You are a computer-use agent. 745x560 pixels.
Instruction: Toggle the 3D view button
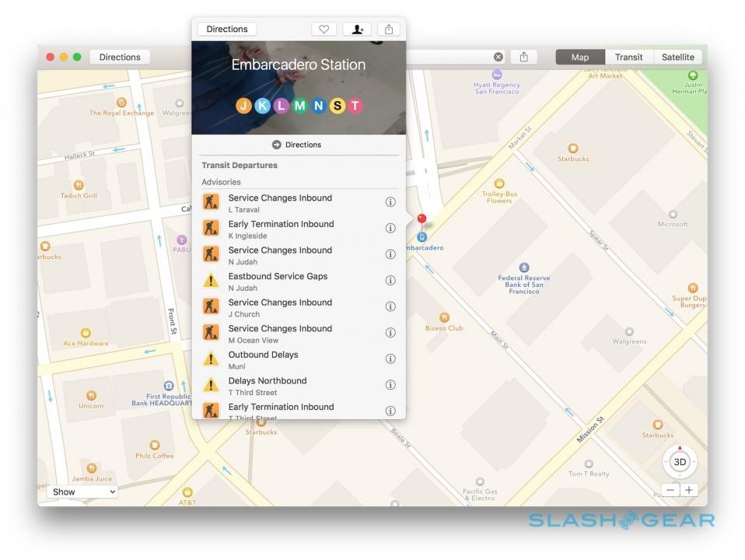pyautogui.click(x=680, y=462)
